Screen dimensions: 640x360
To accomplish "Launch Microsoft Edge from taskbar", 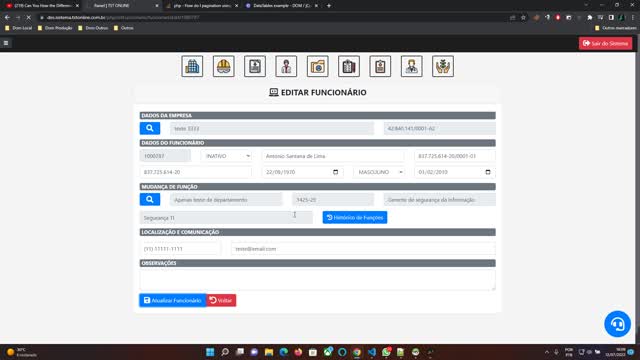I will pos(284,352).
